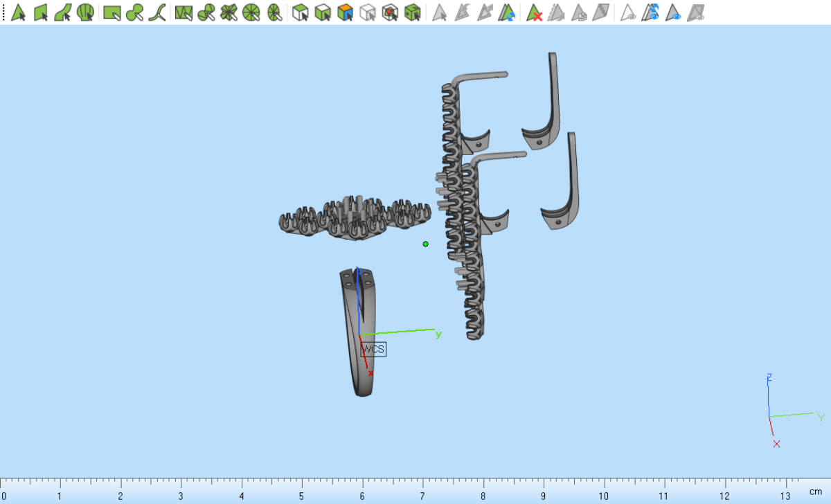This screenshot has height=504, width=831.
Task: Click the green point marker in viewport
Action: [x=425, y=244]
